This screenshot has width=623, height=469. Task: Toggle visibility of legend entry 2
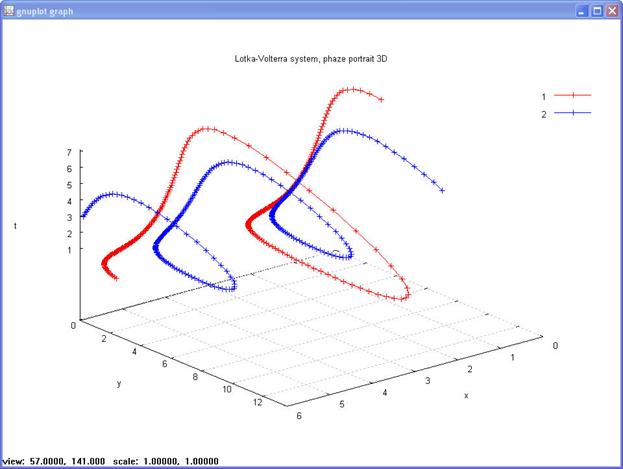(544, 114)
